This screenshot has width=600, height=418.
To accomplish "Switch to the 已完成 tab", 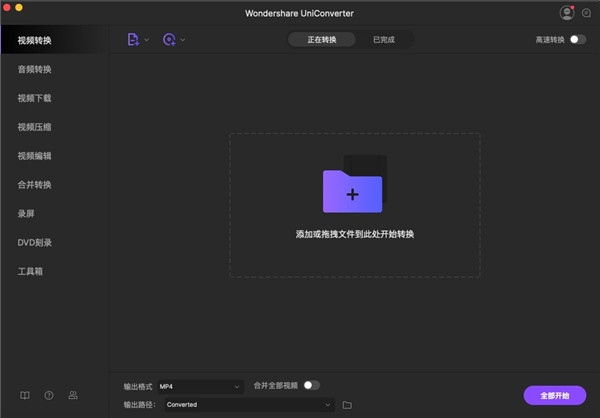I will coord(383,40).
